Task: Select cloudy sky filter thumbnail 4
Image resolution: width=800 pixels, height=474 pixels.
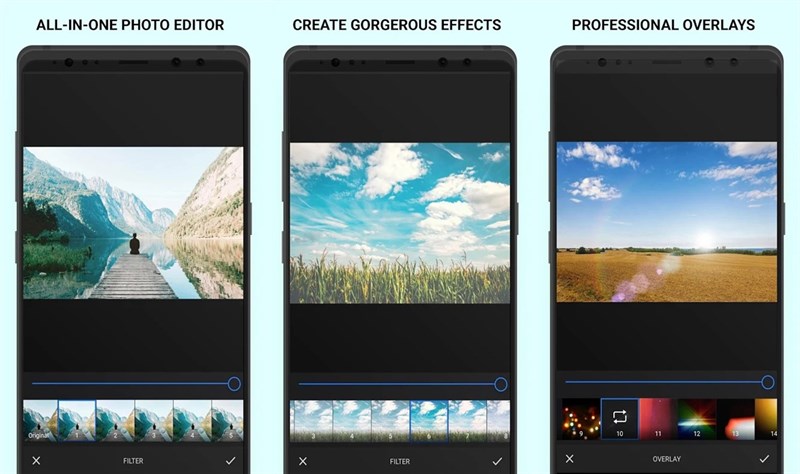Action: coord(352,421)
